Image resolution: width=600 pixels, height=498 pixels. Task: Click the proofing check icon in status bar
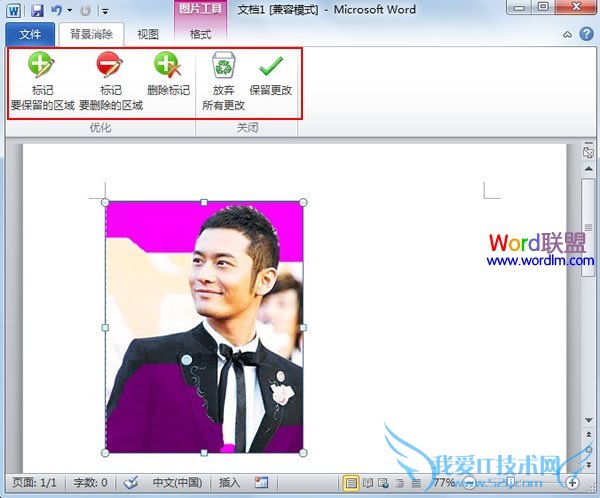pos(131,482)
